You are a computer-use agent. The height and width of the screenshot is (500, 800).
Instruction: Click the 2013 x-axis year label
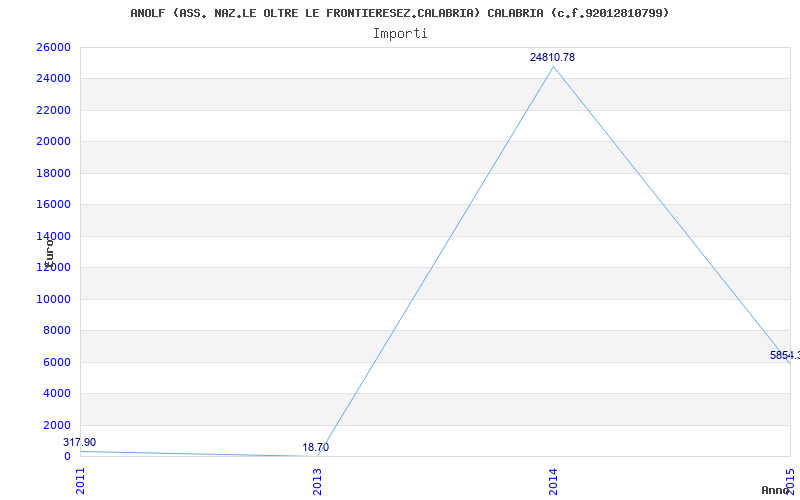click(x=317, y=481)
